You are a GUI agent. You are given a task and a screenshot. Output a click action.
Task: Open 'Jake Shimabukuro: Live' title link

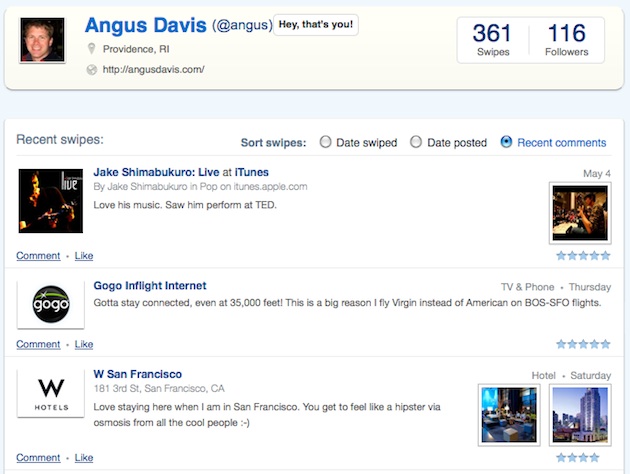click(x=156, y=172)
